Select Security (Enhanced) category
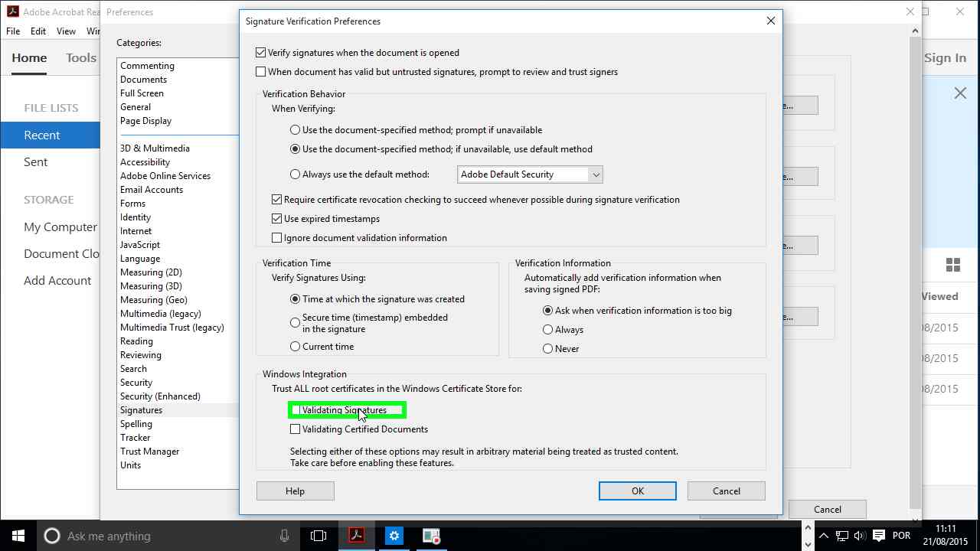This screenshot has height=551, width=980. (x=160, y=396)
